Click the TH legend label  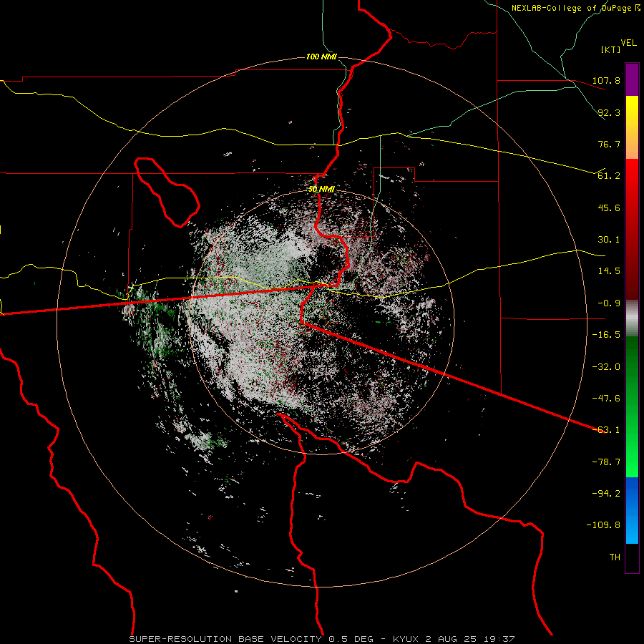tap(615, 557)
